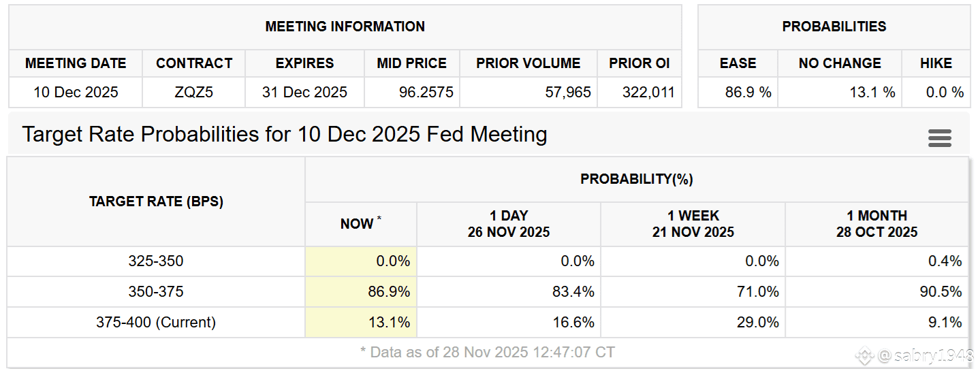Click the 10 Dec 2025 meeting date cell
Viewport: 980px width, 373px height.
click(76, 93)
